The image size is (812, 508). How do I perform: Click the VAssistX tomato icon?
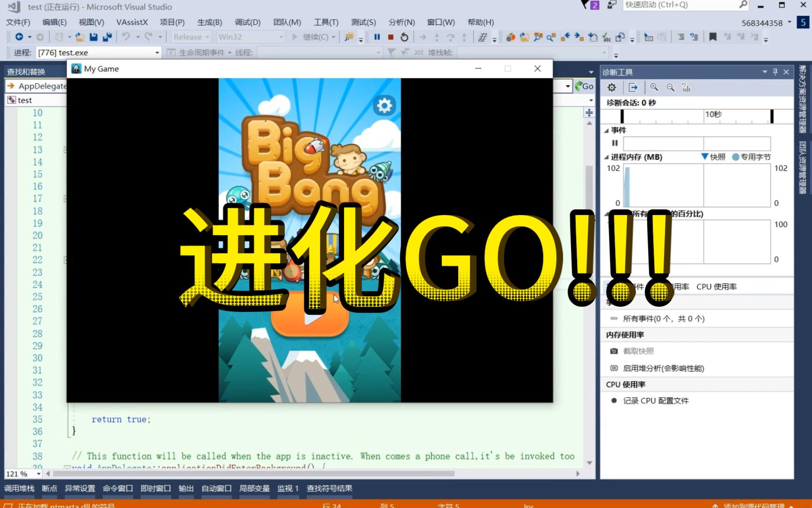tap(511, 37)
